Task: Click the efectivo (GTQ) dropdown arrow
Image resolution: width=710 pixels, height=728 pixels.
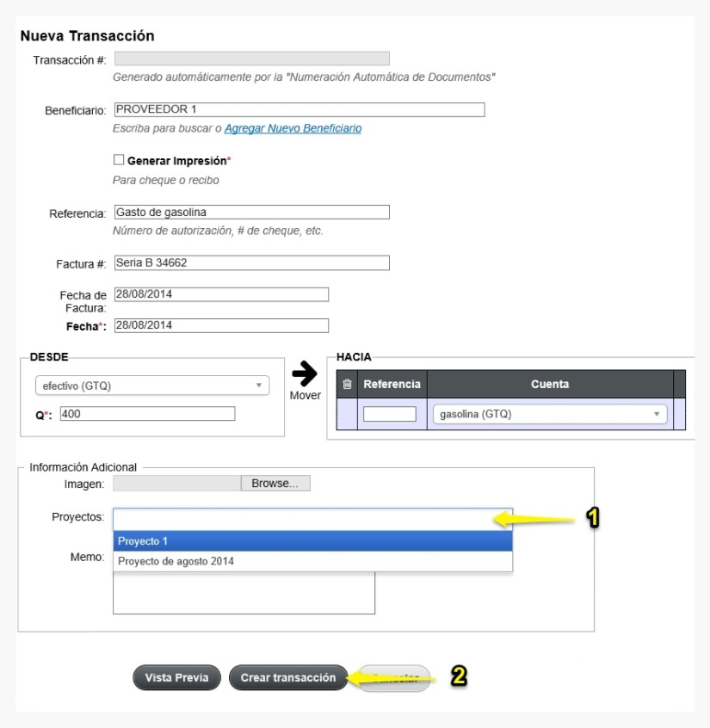Action: pos(259,386)
